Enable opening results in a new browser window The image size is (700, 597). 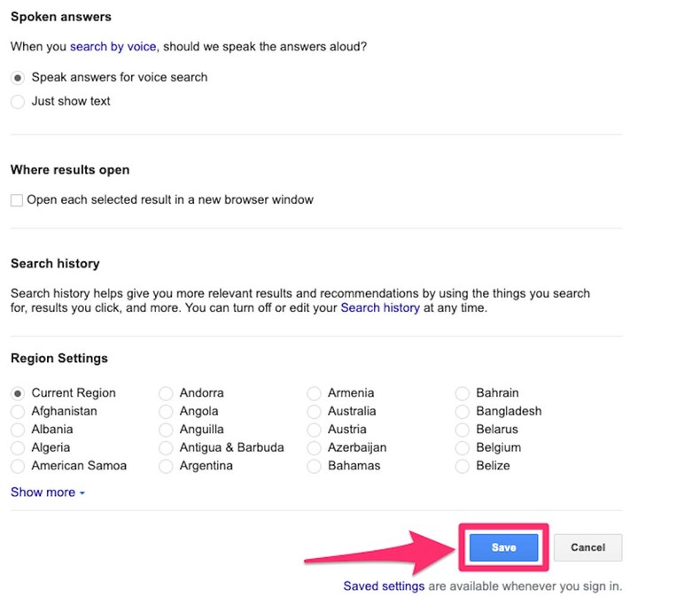17,201
